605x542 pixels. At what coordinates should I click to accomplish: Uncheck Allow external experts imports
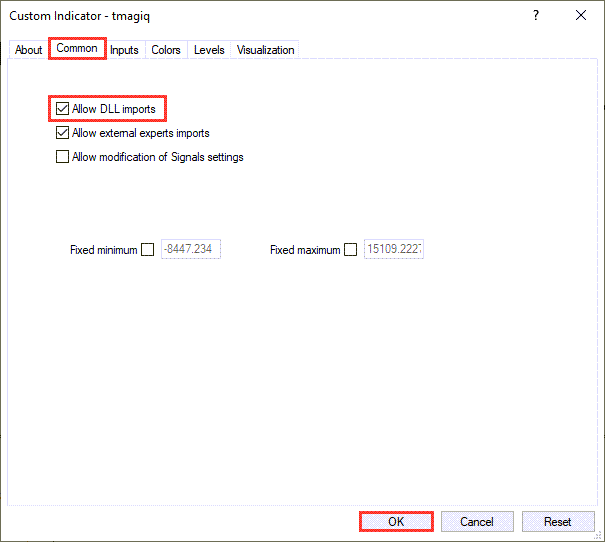point(62,133)
